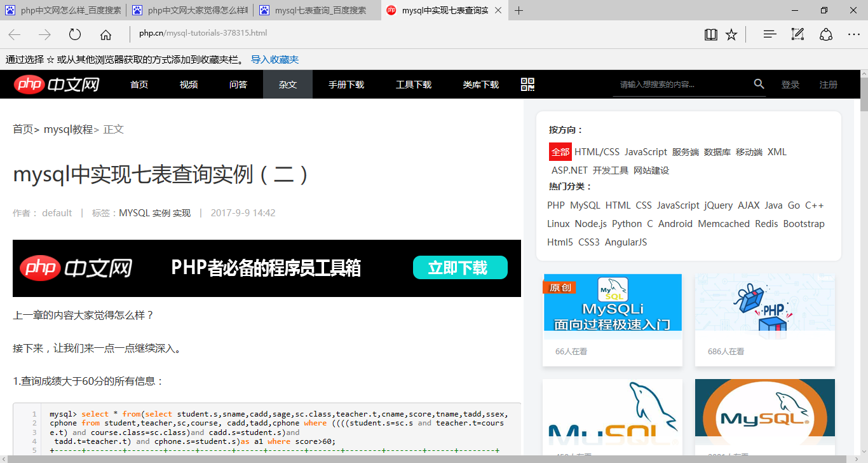Viewport: 868px width, 463px height.
Task: Filter by 移动端 direction
Action: click(x=749, y=152)
